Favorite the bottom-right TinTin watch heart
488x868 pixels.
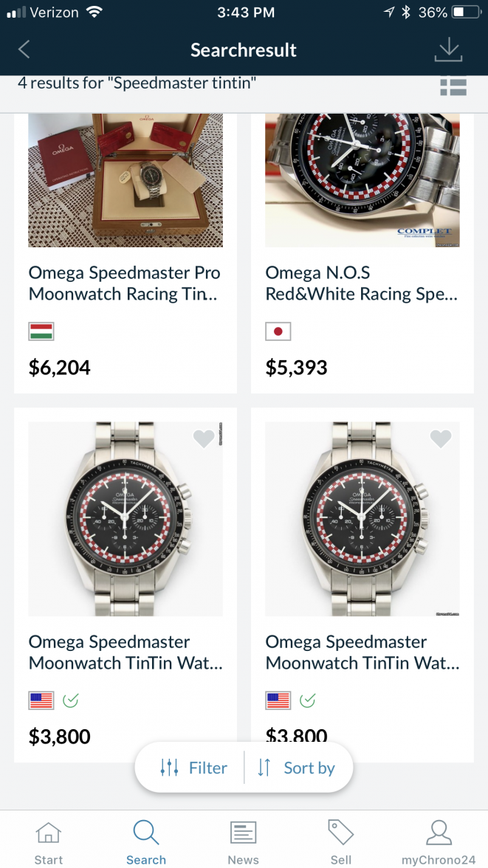pyautogui.click(x=441, y=439)
